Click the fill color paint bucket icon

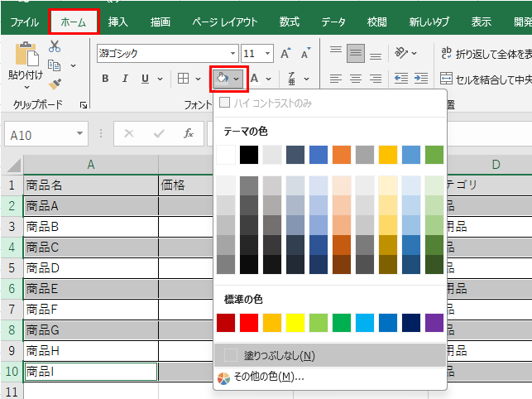tap(222, 79)
